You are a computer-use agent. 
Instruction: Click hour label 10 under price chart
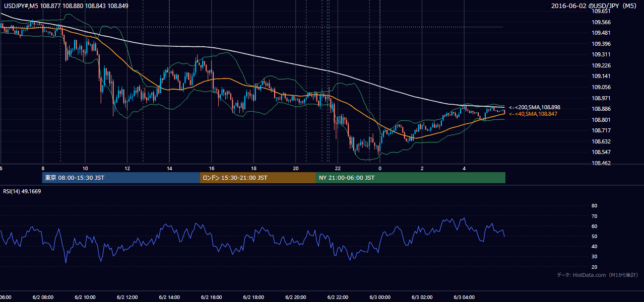[x=85, y=168]
